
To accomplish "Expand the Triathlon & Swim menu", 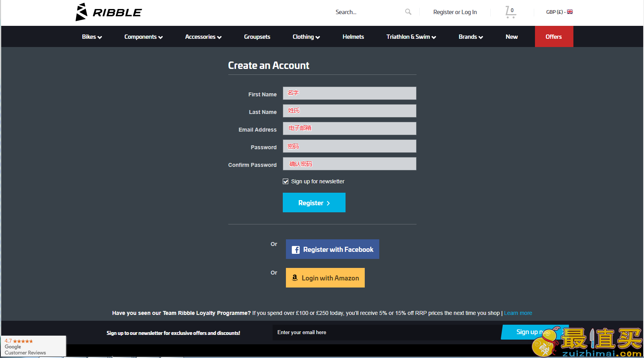I will click(x=411, y=37).
